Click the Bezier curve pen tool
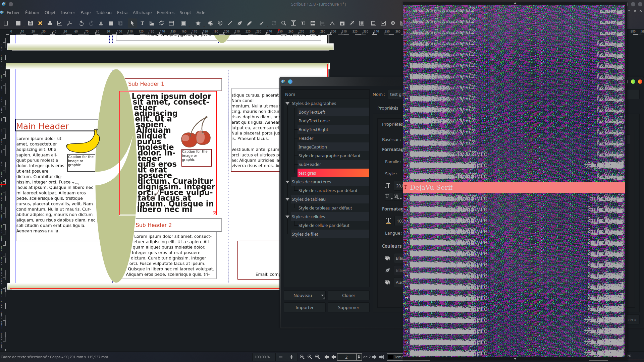644x362 pixels. 239,23
